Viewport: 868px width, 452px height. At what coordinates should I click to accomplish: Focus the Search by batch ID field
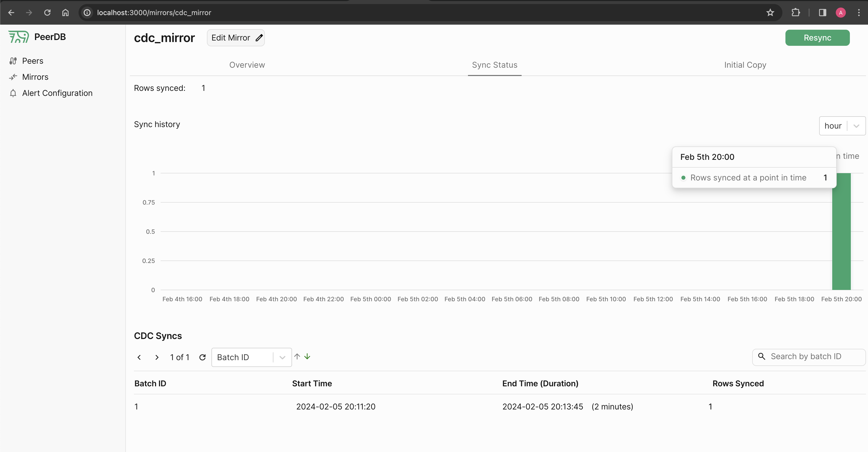[x=809, y=357]
